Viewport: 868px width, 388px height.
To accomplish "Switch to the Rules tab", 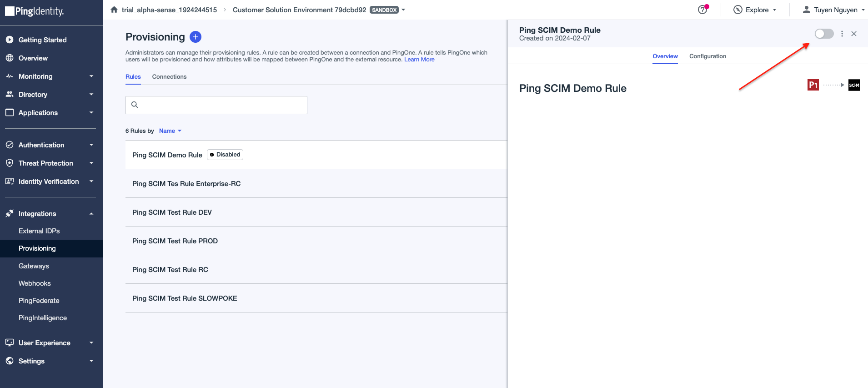I will click(x=133, y=77).
